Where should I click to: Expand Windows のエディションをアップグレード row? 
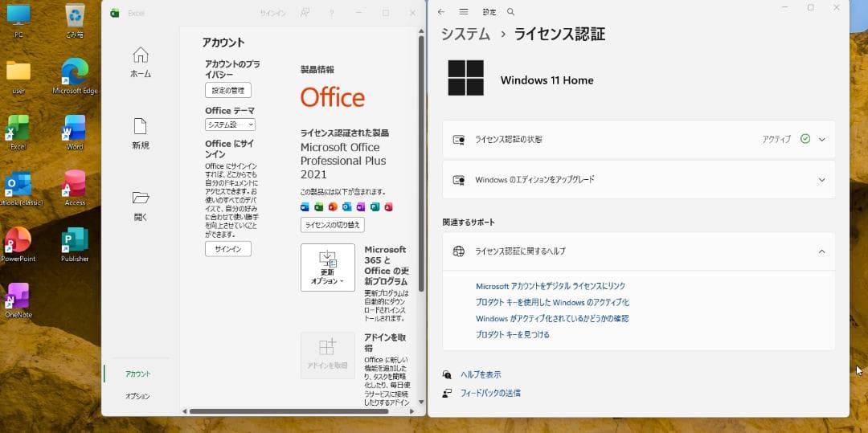click(x=639, y=180)
